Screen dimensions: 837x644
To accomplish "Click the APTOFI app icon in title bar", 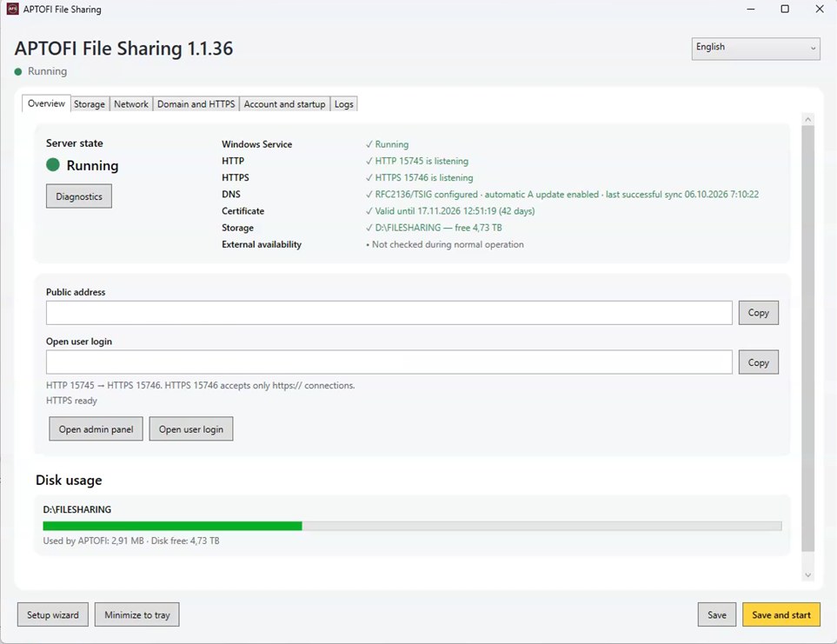I will click(x=12, y=9).
